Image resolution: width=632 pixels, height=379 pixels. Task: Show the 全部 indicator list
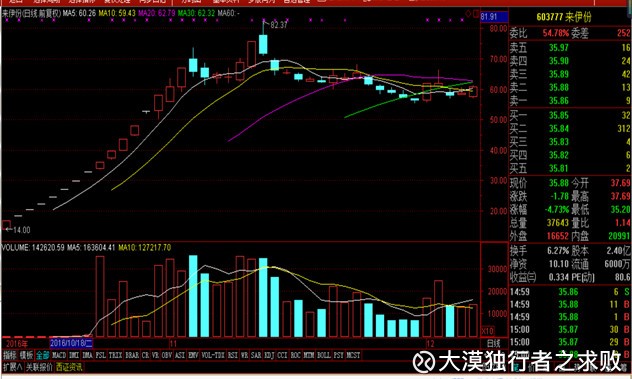42,356
